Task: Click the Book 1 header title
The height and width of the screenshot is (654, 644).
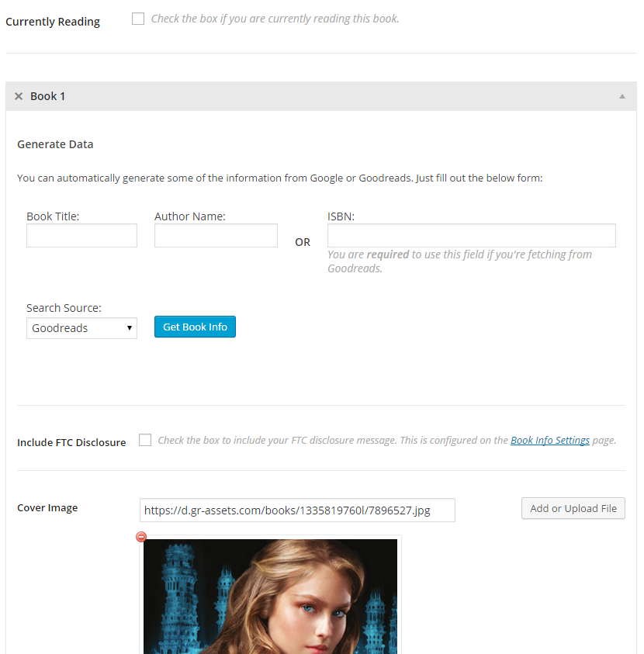Action: (x=47, y=96)
